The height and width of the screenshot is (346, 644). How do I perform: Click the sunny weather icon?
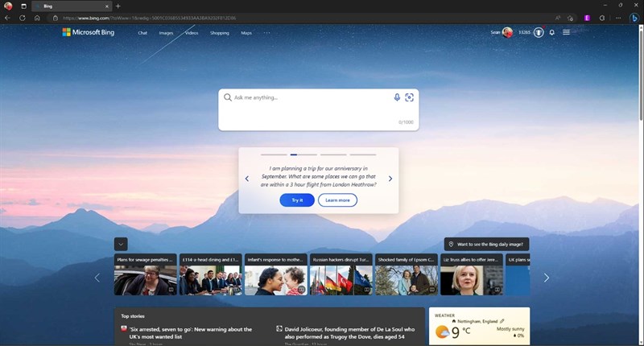(x=442, y=332)
